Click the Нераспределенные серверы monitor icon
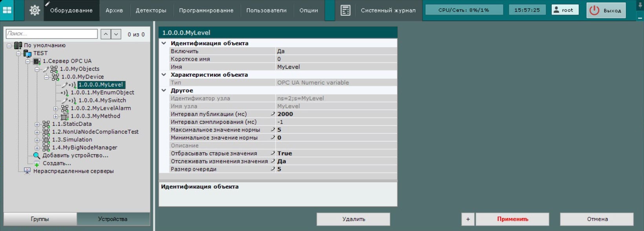 (x=27, y=171)
